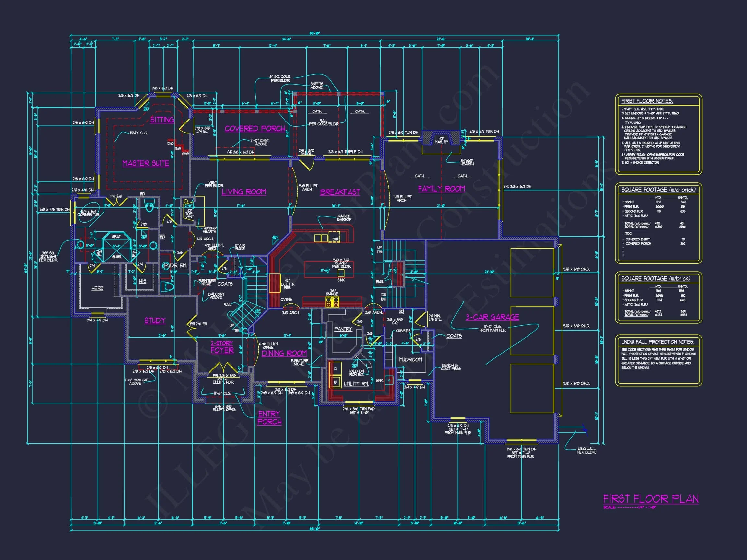Click the utility room sink symbol
Viewport: 747px width, 560px height.
click(x=389, y=380)
